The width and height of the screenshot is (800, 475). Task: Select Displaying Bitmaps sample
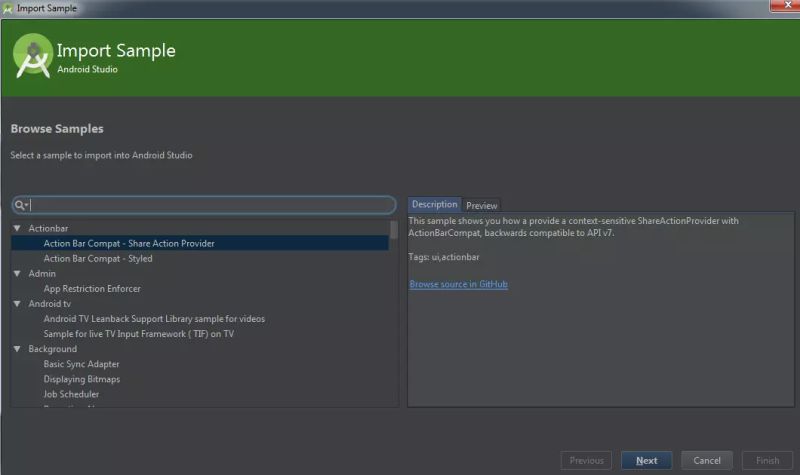(82, 379)
